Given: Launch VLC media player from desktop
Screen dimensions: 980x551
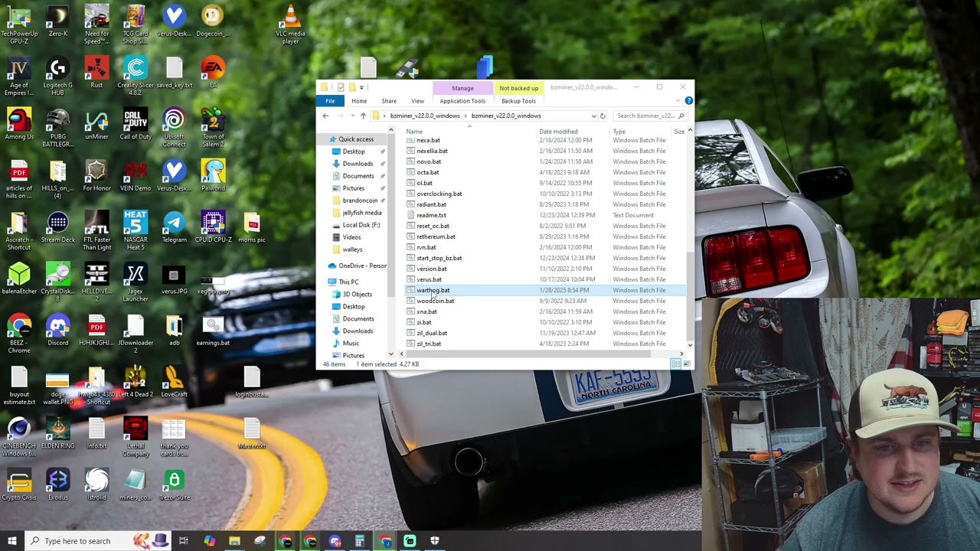Looking at the screenshot, I should [x=290, y=24].
